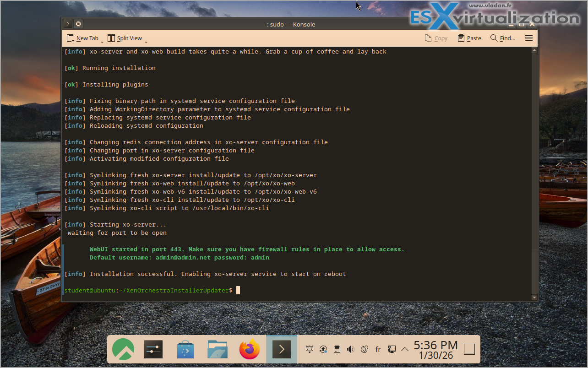Open the Dolphin file manager

coord(218,350)
